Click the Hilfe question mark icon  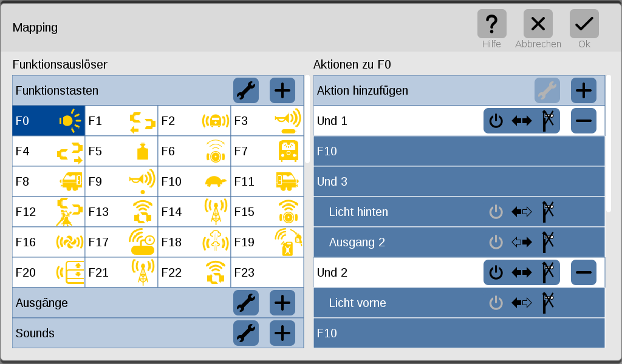pyautogui.click(x=491, y=24)
